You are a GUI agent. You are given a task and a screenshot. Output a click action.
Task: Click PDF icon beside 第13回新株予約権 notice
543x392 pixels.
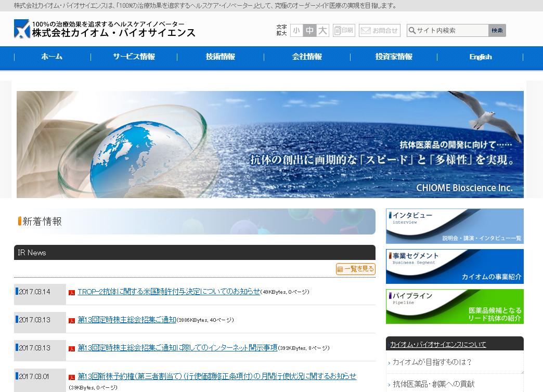(72, 377)
